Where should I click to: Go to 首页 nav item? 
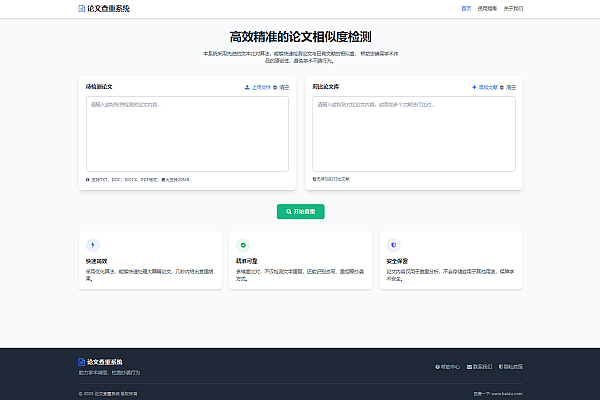466,8
